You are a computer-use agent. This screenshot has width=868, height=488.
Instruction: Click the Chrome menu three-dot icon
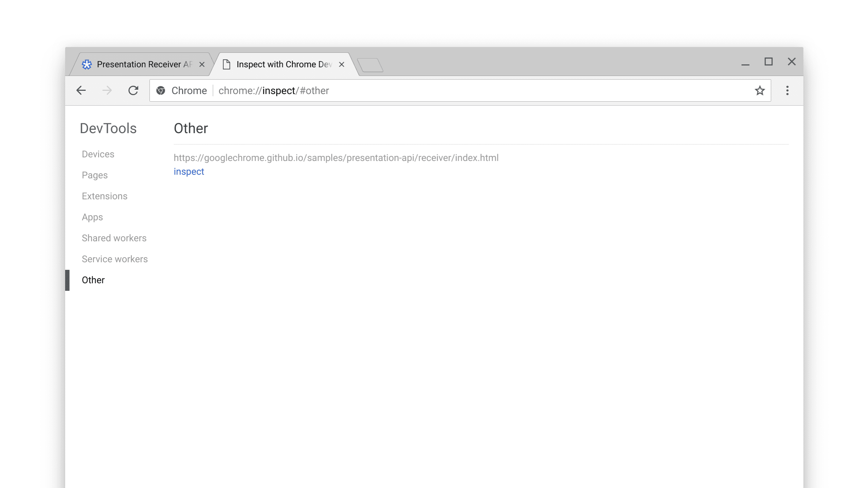787,90
